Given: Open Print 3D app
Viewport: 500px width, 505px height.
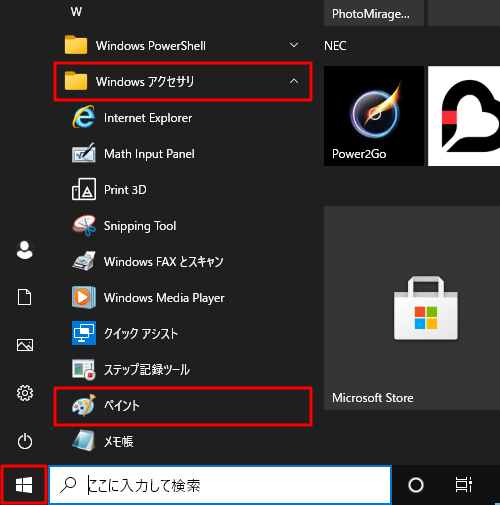Looking at the screenshot, I should [183, 190].
